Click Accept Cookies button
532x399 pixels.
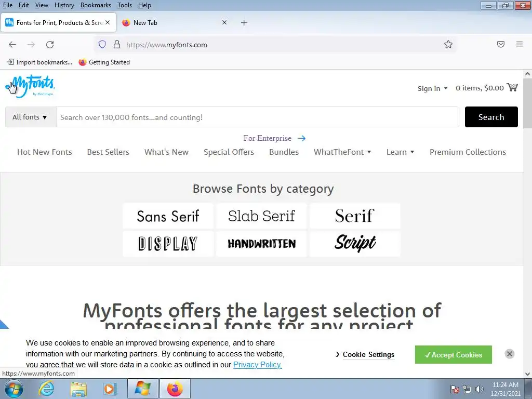pos(453,354)
